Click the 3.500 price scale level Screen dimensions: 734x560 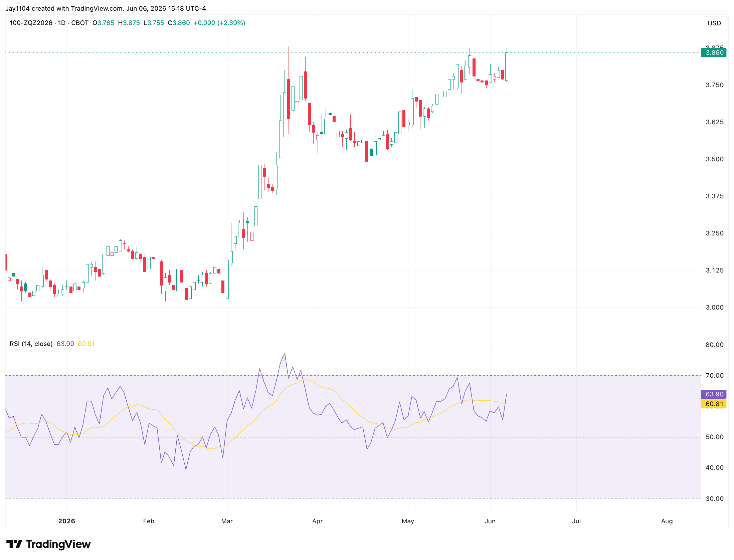(714, 159)
